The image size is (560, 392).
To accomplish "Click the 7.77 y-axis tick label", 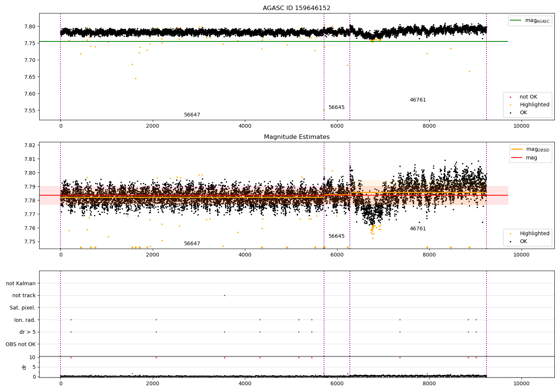I will pyautogui.click(x=30, y=214).
